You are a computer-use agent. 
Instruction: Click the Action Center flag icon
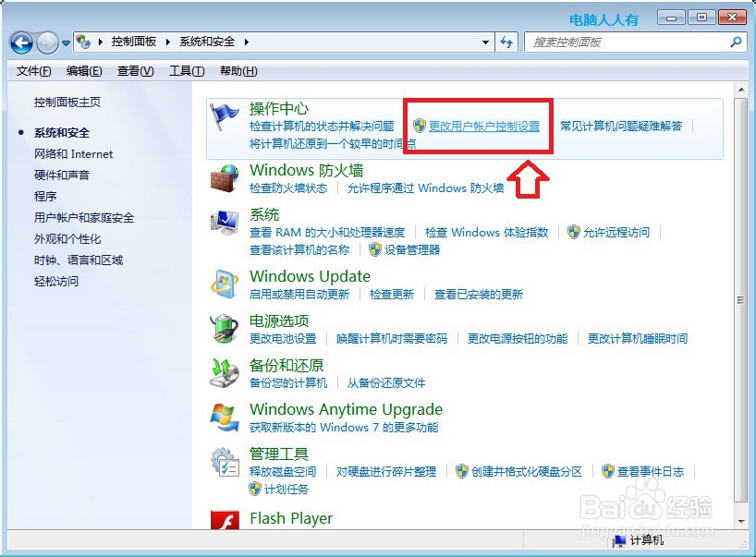225,116
